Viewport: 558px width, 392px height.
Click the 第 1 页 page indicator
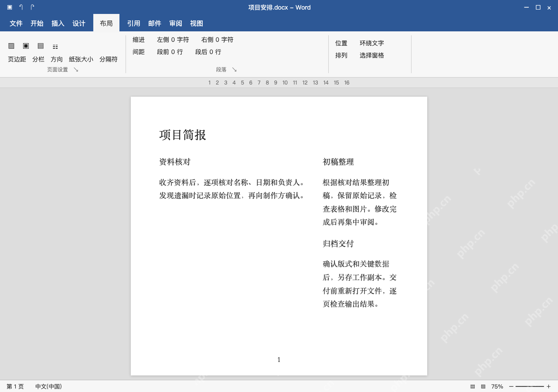(15, 386)
